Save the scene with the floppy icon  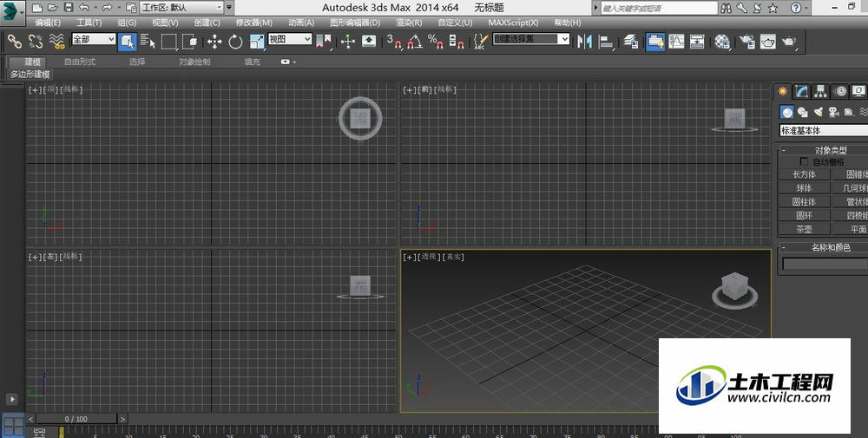69,8
